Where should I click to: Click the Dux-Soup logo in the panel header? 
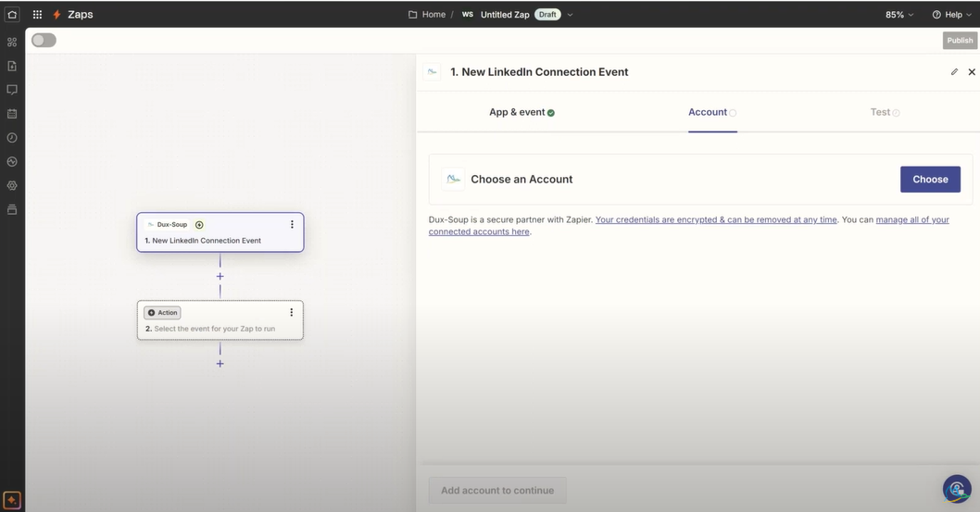(x=432, y=72)
